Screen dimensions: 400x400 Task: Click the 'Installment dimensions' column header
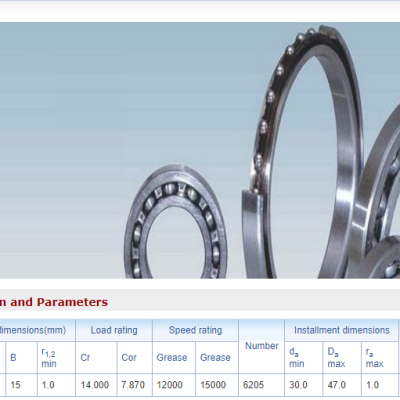[342, 330]
